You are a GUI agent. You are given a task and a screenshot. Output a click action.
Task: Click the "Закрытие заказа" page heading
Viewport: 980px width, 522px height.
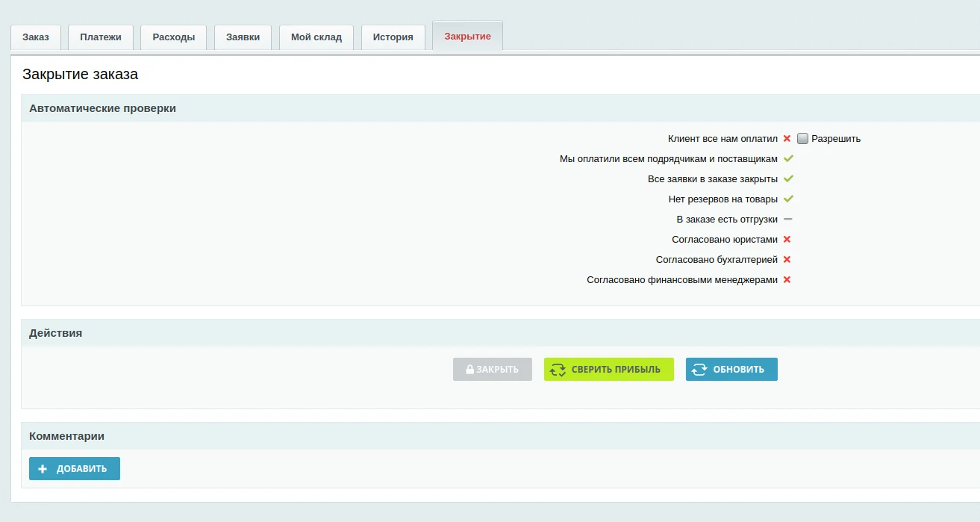(x=81, y=74)
